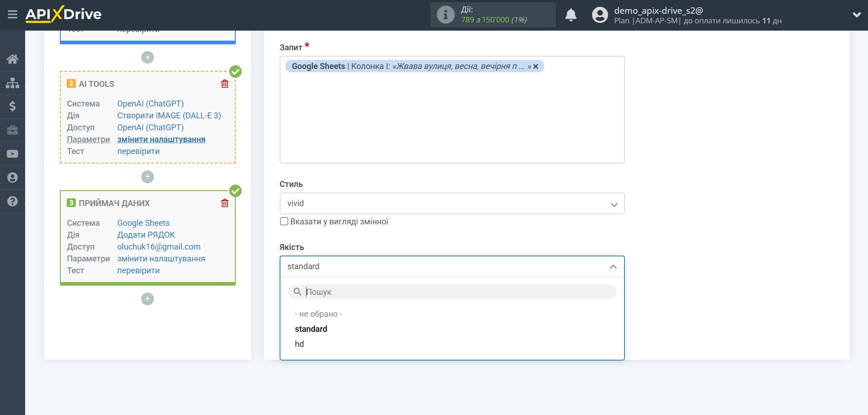This screenshot has height=415, width=868.
Task: Click the demo_apix-drive_s2@ account name
Action: (x=658, y=11)
